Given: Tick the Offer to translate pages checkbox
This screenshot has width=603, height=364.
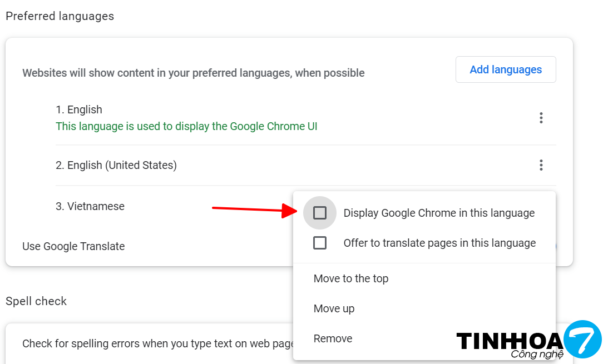Looking at the screenshot, I should tap(320, 243).
